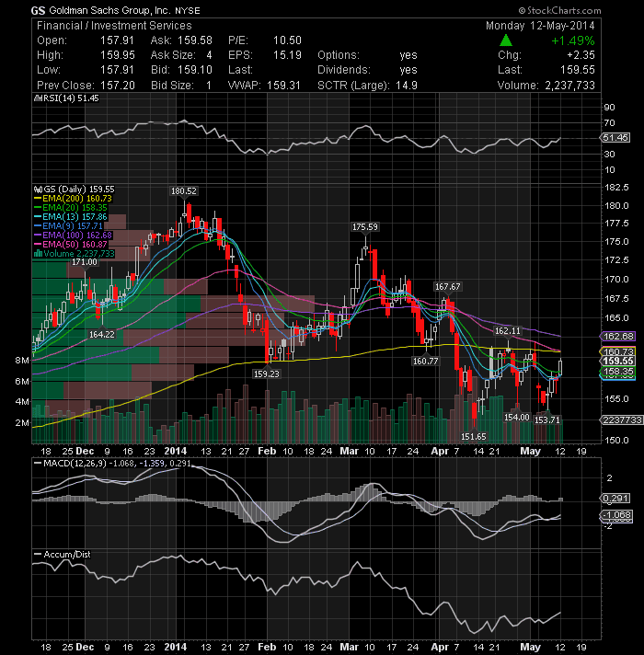Image resolution: width=644 pixels, height=655 pixels.
Task: Click the 180.52 peak price label
Action: (x=183, y=191)
